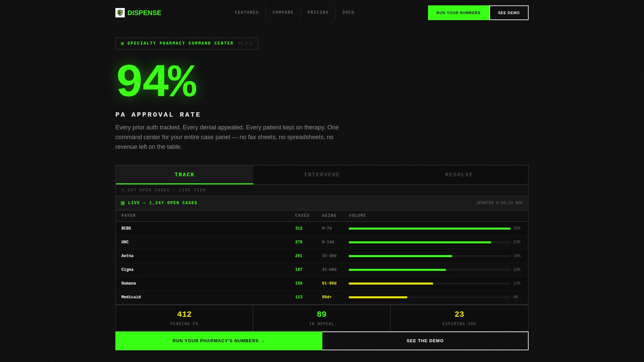Select the UHC payer row
Viewport: 644px width, 362px height.
coord(322,242)
